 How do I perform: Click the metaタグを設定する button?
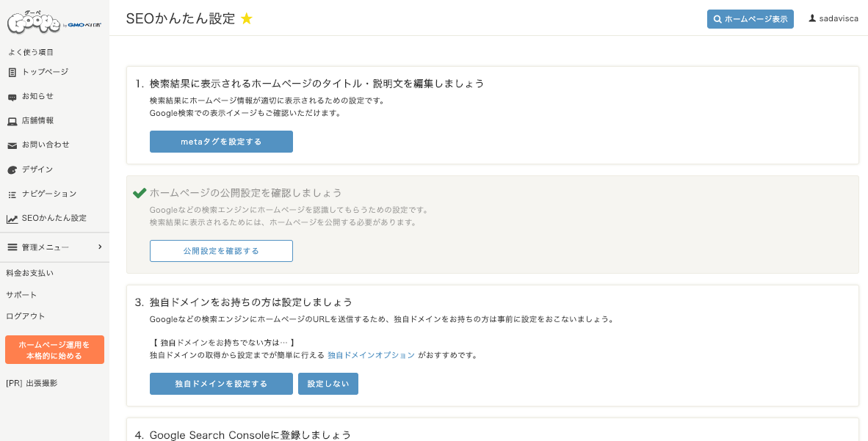tap(221, 142)
